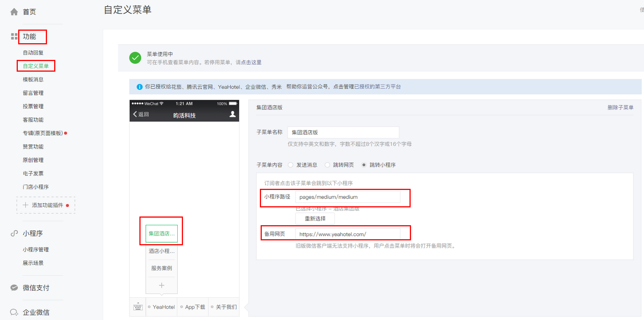The width and height of the screenshot is (644, 320).
Task: Select the 发送消息 radio button
Action: (291, 165)
